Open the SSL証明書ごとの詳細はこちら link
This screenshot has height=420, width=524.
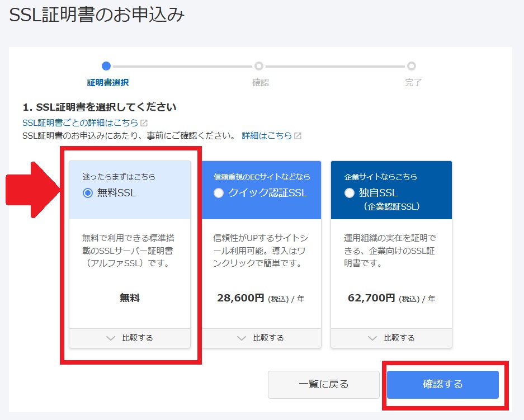pos(80,122)
